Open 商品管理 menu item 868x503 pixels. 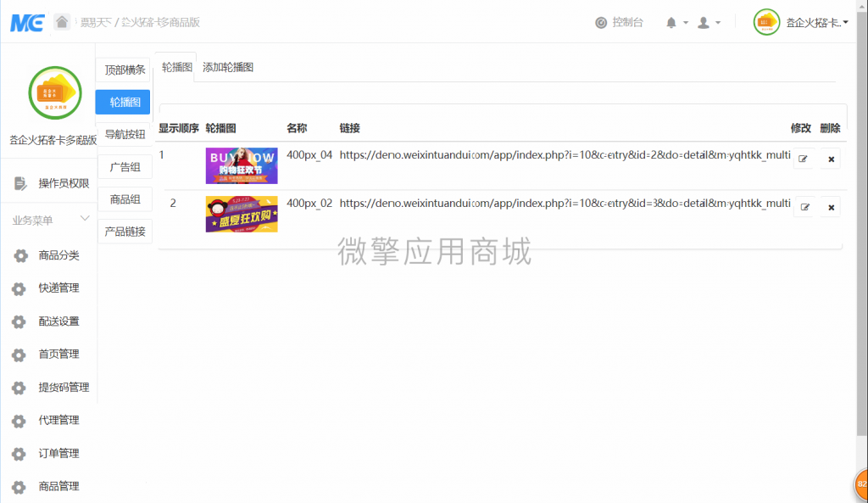pyautogui.click(x=58, y=486)
